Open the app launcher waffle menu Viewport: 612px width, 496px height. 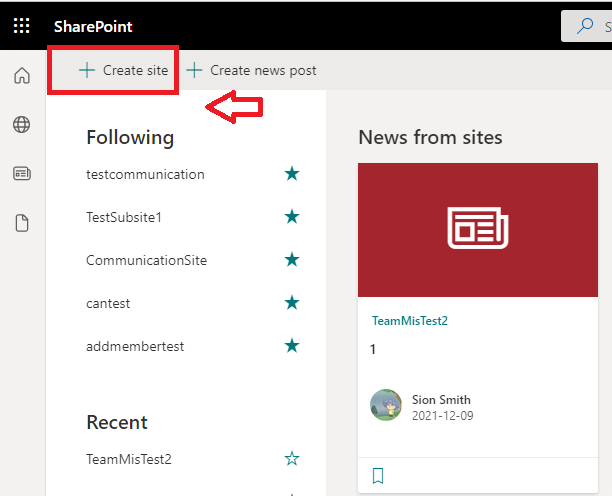[x=21, y=26]
